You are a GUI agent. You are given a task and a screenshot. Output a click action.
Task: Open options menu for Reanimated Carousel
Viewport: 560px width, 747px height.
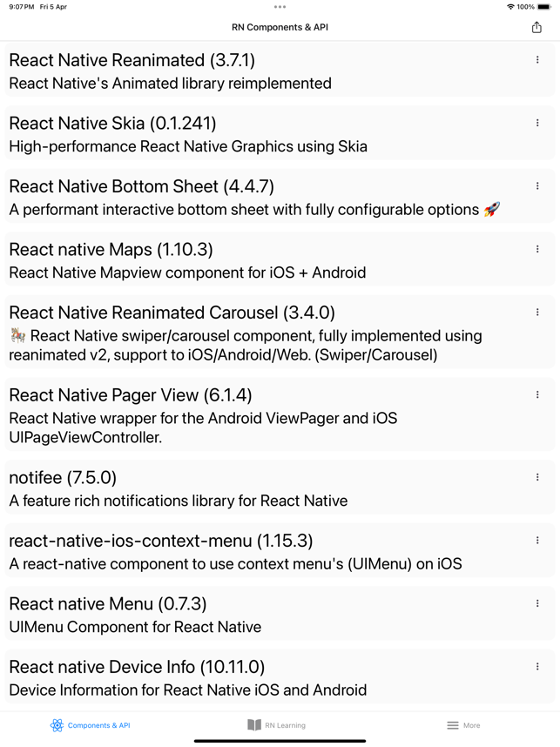tap(537, 312)
